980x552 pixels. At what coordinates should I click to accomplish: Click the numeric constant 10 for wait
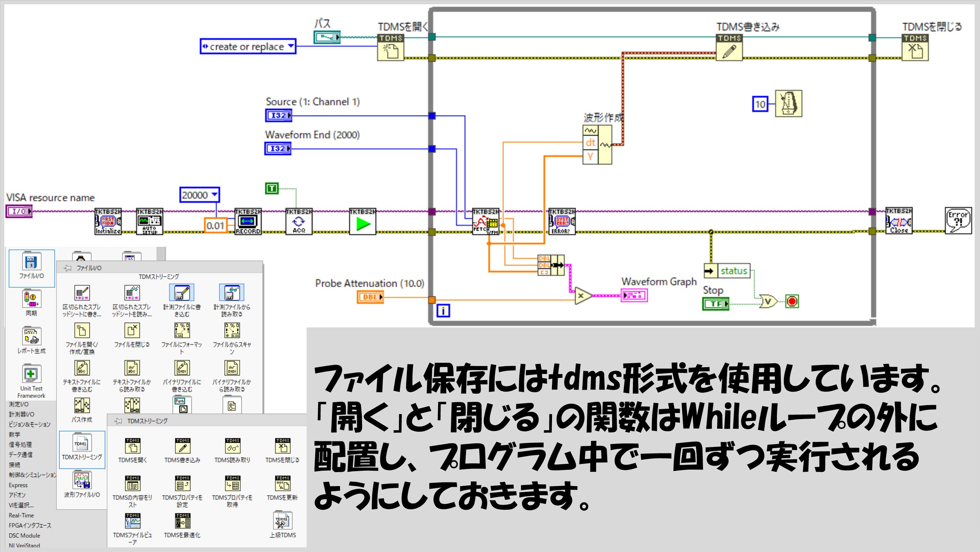pos(760,104)
